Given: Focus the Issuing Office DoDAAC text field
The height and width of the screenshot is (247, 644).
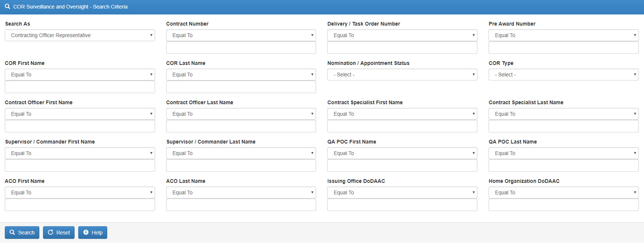Looking at the screenshot, I should click(402, 205).
